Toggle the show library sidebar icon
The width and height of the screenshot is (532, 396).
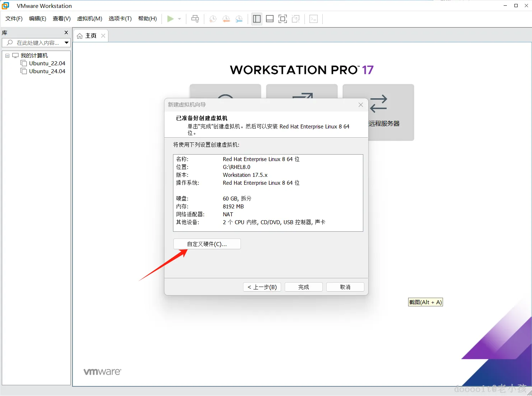tap(257, 19)
